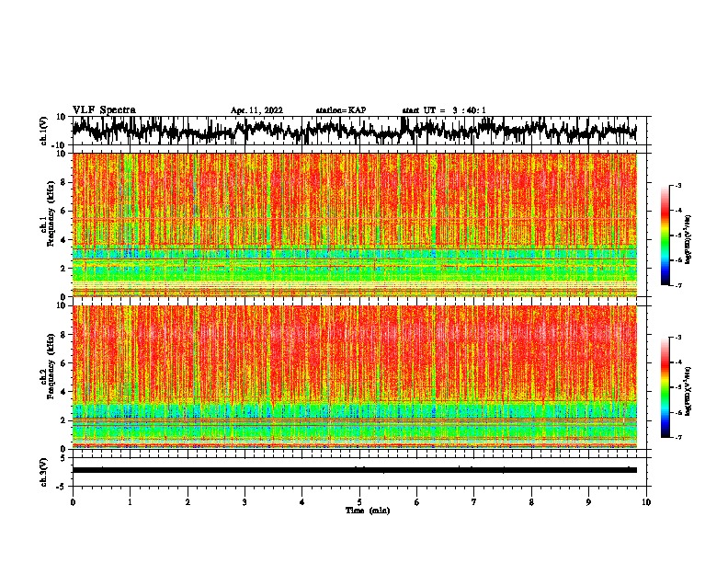Screen dimensions: 728x563
Task: Click the ch.3(V) black signal band
Action: coord(354,470)
